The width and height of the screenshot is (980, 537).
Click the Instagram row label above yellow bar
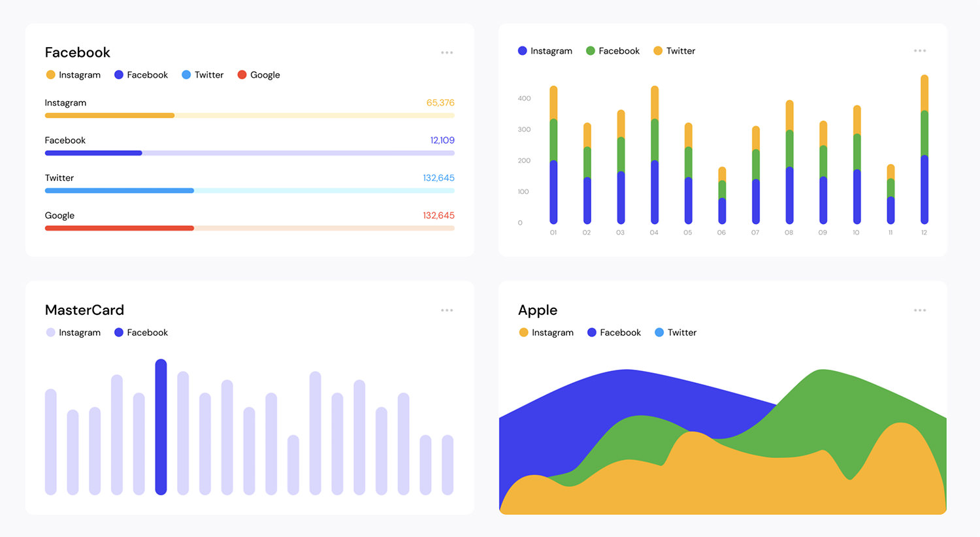tap(65, 103)
